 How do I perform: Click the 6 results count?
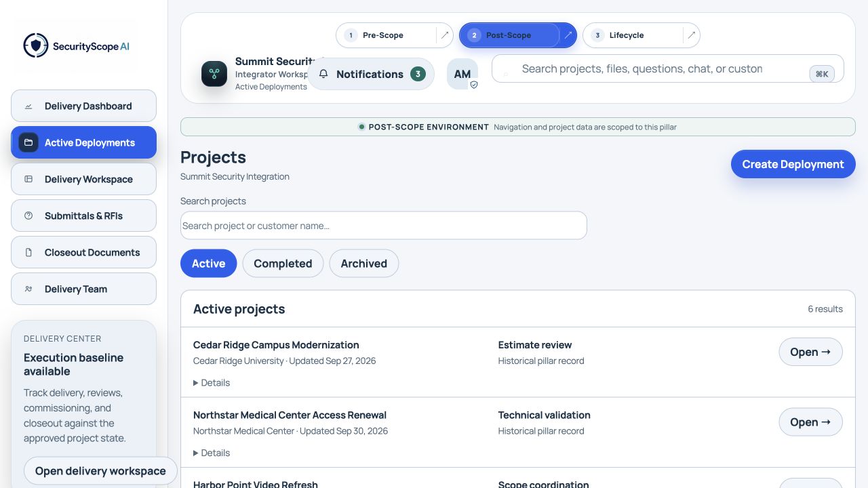point(825,309)
